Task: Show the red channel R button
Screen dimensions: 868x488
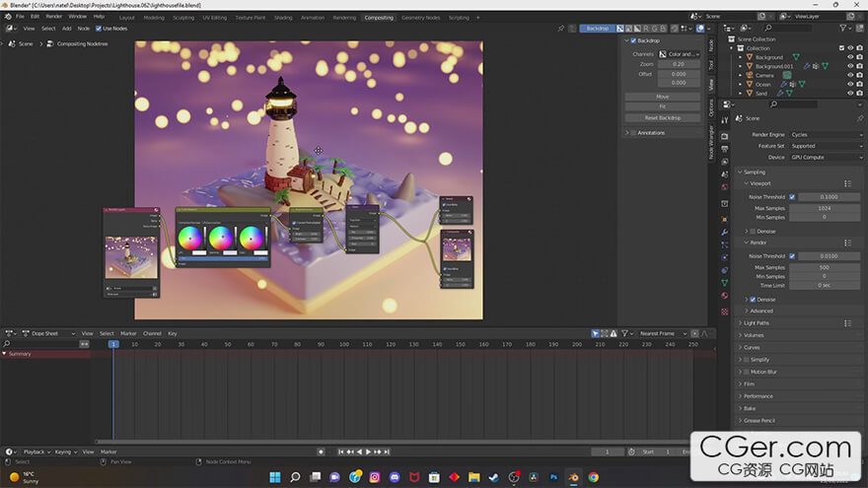Action: 646,29
